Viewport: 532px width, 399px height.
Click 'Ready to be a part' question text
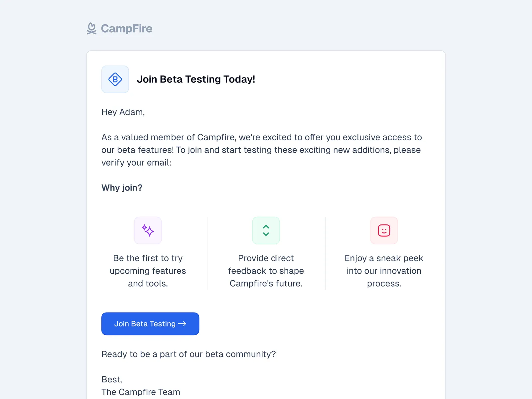pos(189,354)
